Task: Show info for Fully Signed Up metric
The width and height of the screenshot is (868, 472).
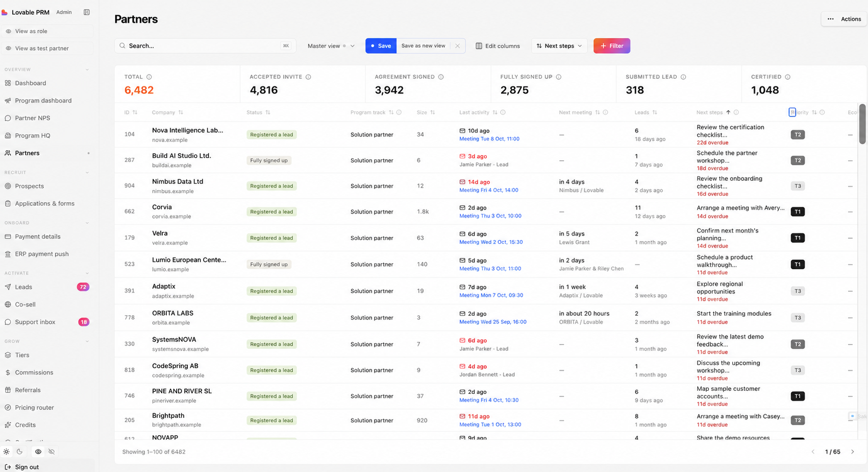Action: [x=559, y=77]
